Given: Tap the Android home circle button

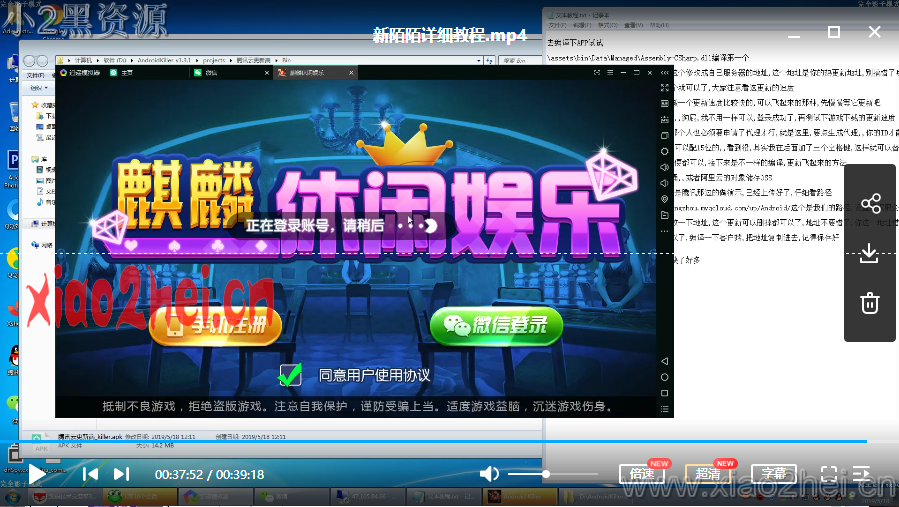Looking at the screenshot, I should coord(665,377).
